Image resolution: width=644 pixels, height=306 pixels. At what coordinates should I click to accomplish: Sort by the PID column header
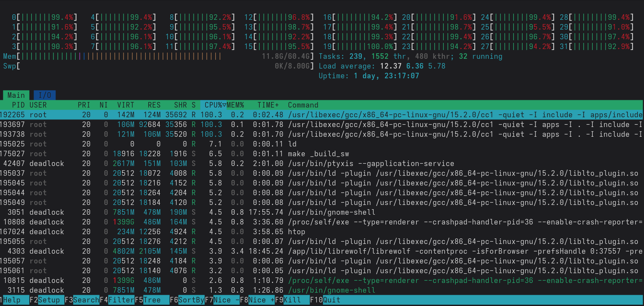click(x=18, y=105)
